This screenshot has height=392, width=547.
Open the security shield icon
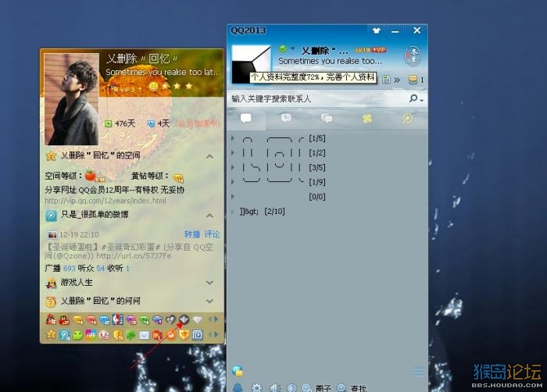click(291, 388)
